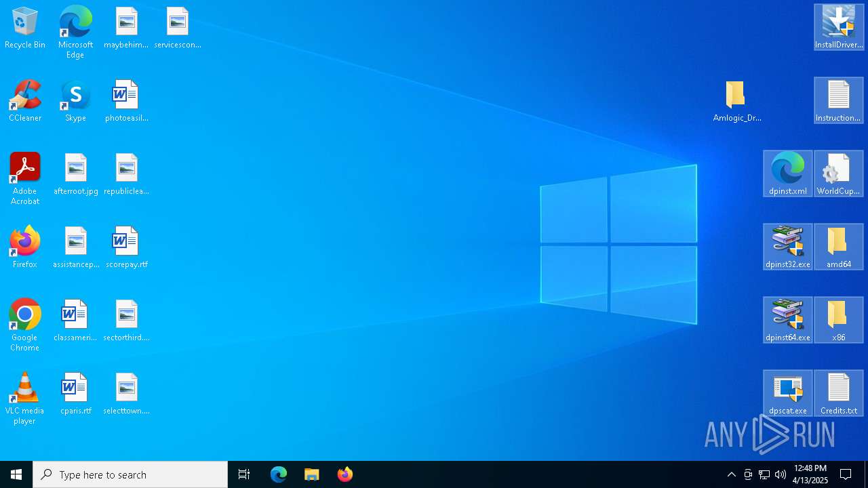This screenshot has height=488, width=868.
Task: Select the amd64 folder icon
Action: (839, 247)
